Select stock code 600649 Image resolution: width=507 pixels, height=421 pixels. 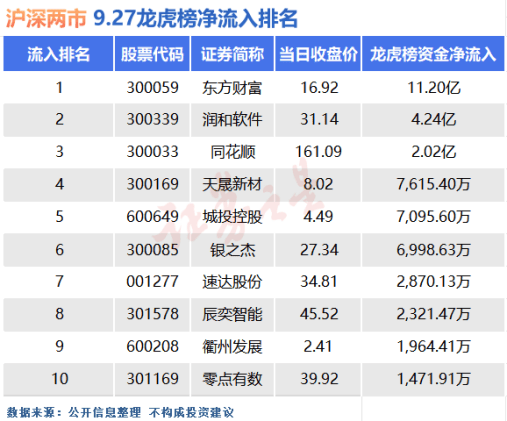153,217
